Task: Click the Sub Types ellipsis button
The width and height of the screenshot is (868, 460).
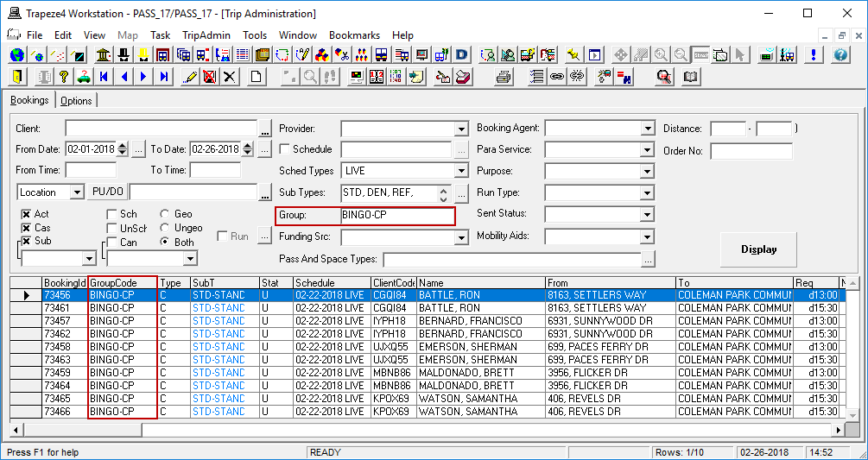Action: tap(462, 193)
